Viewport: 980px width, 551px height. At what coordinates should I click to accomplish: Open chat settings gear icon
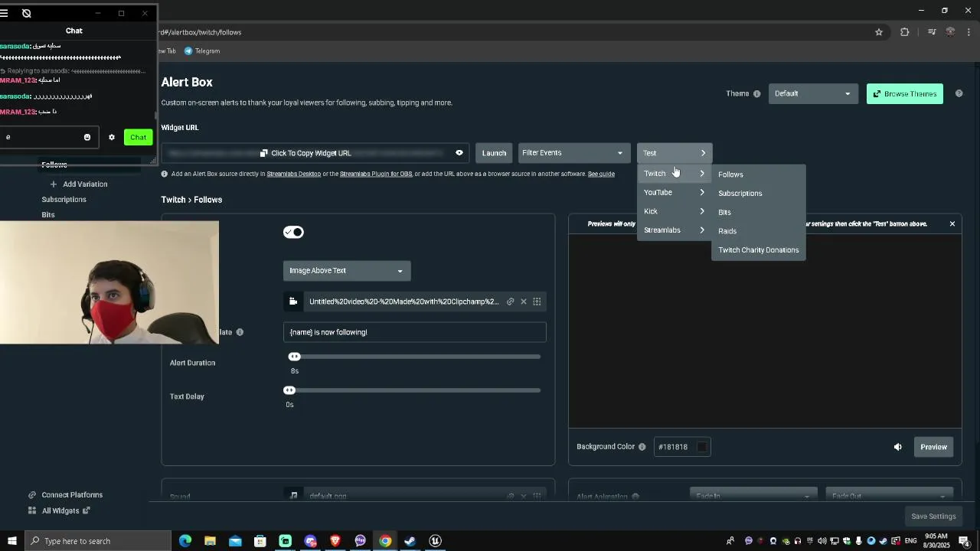[x=112, y=137]
